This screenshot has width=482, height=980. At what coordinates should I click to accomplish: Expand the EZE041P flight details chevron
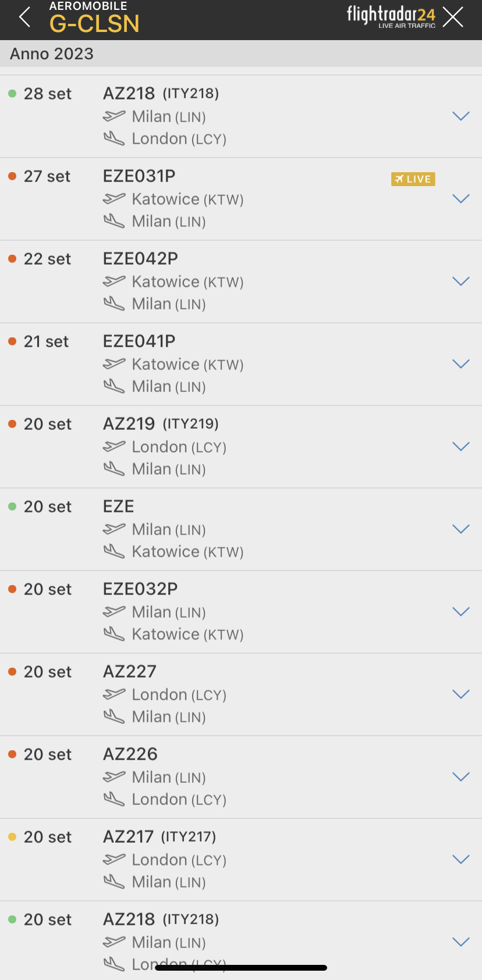click(460, 364)
